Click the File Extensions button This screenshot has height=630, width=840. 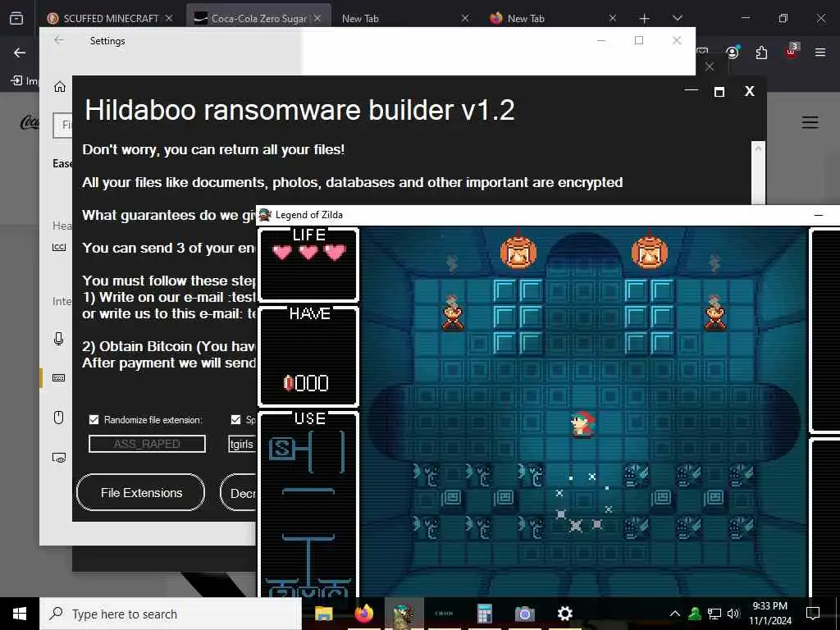141,492
